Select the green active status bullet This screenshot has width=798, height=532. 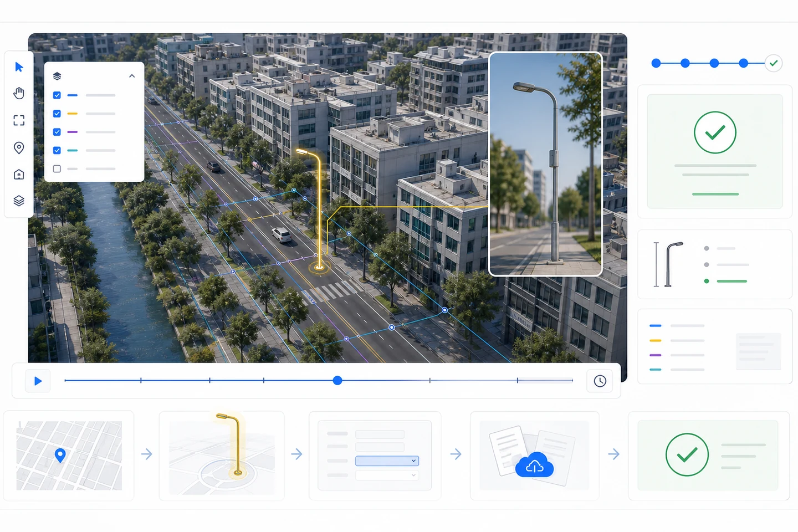[x=707, y=281]
